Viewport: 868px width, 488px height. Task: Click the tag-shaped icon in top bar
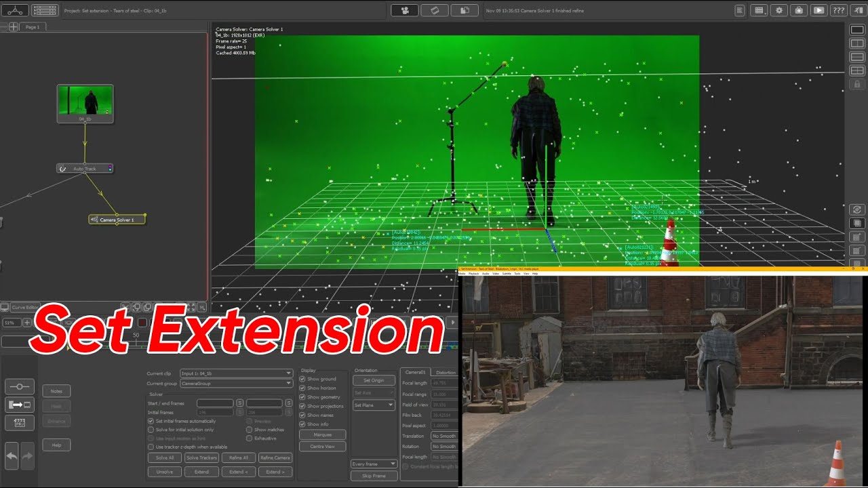tap(435, 10)
